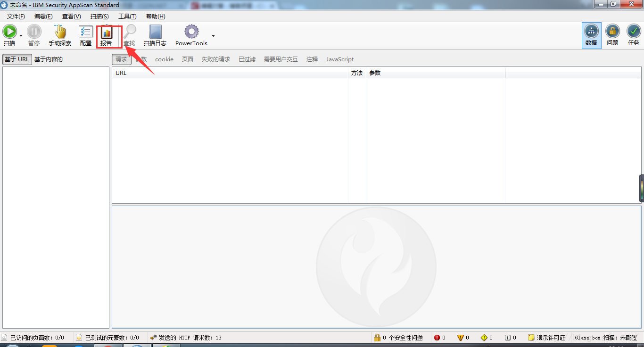Select the cookie tab
This screenshot has height=347, width=644.
coord(164,59)
